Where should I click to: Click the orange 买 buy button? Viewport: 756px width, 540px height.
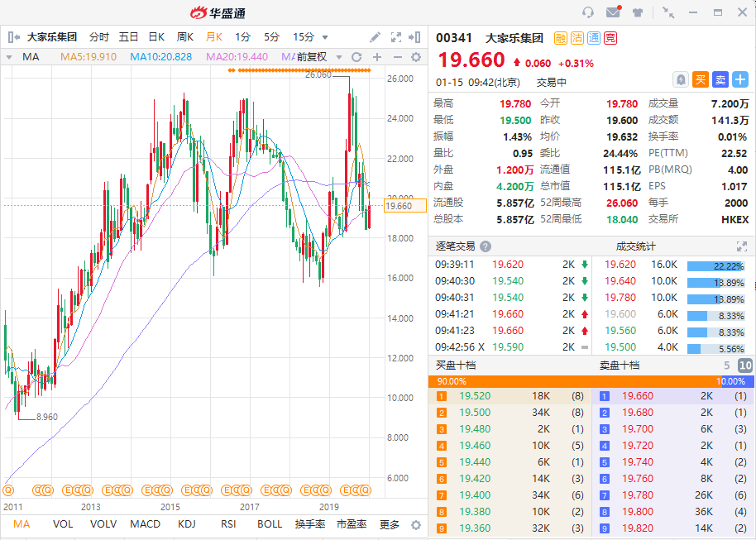tap(700, 79)
